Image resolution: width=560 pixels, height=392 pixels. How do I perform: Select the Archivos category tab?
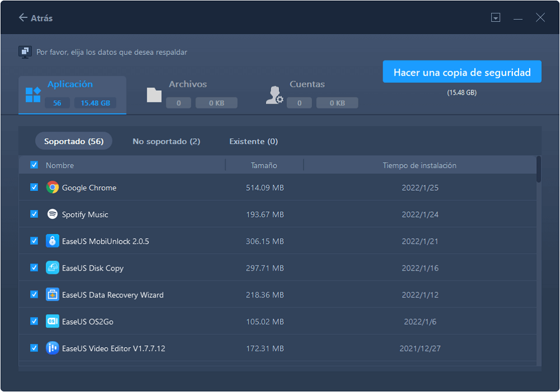click(x=192, y=95)
